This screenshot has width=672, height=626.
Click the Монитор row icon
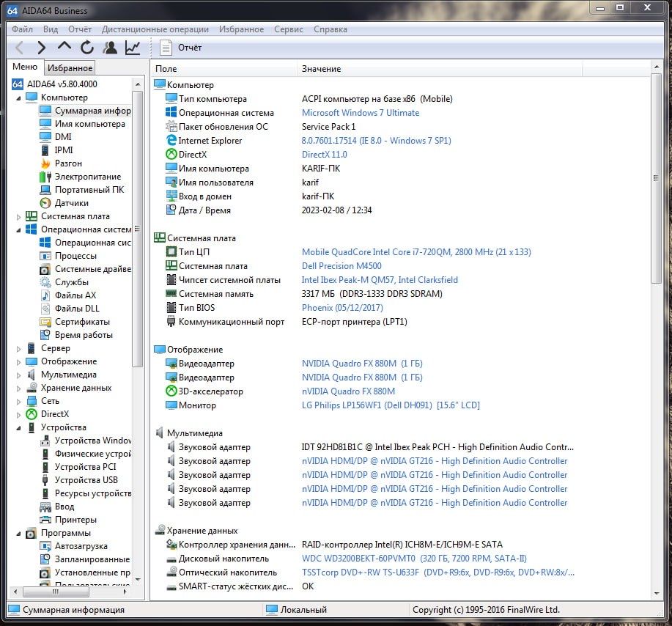point(171,405)
